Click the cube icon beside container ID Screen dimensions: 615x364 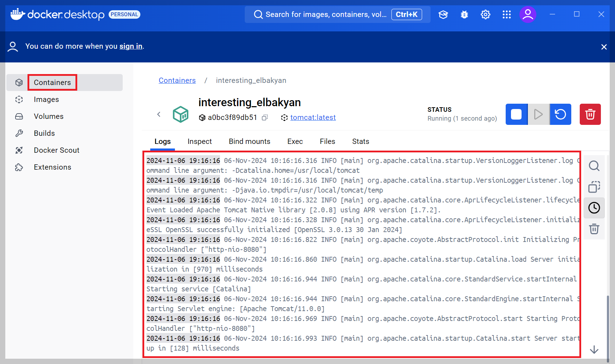click(202, 118)
